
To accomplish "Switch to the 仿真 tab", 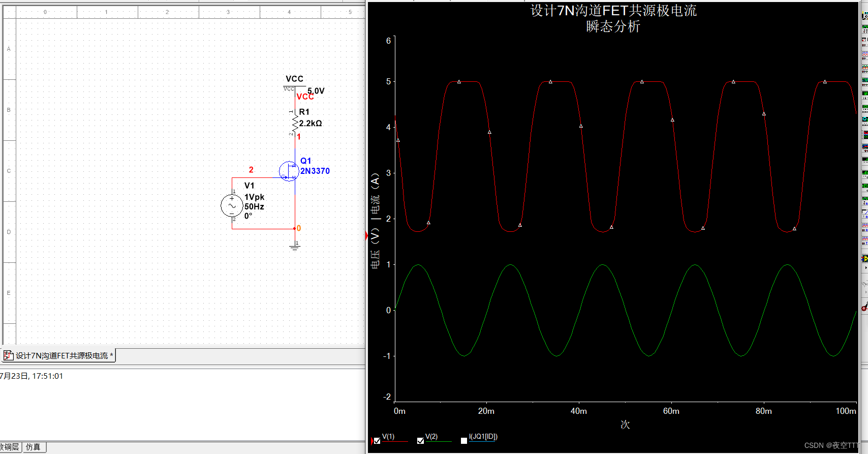I will (x=34, y=447).
